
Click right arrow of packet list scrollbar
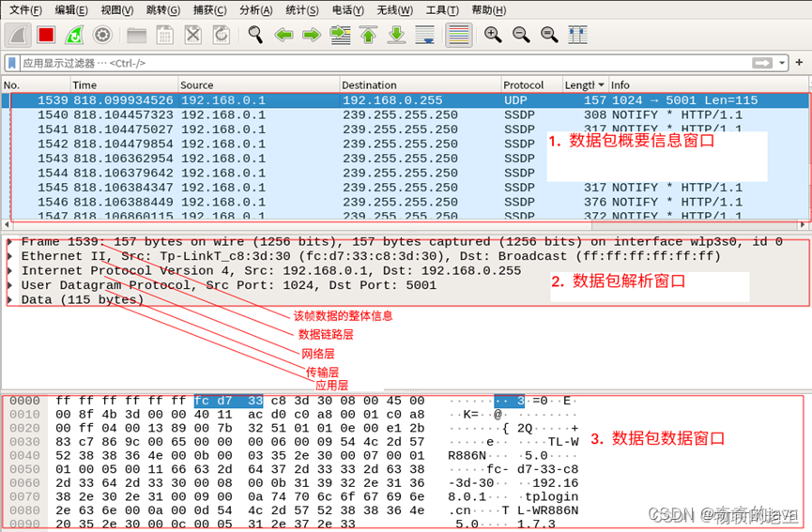[803, 224]
